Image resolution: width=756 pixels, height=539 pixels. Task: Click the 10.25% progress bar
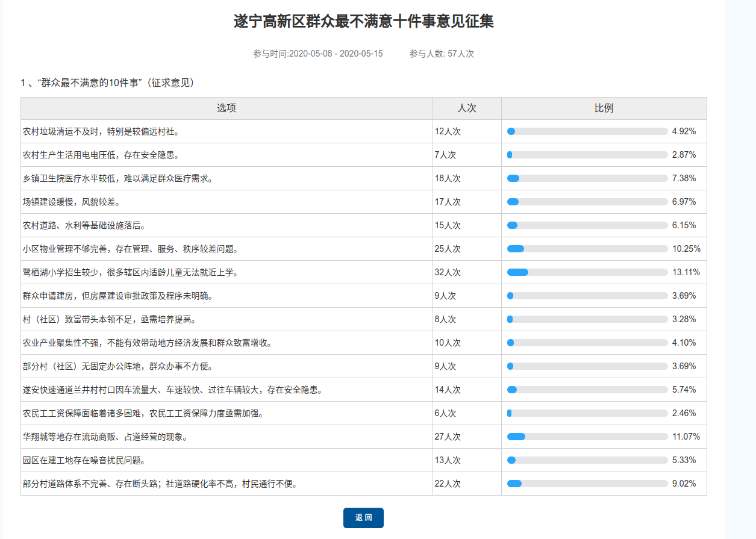point(587,249)
